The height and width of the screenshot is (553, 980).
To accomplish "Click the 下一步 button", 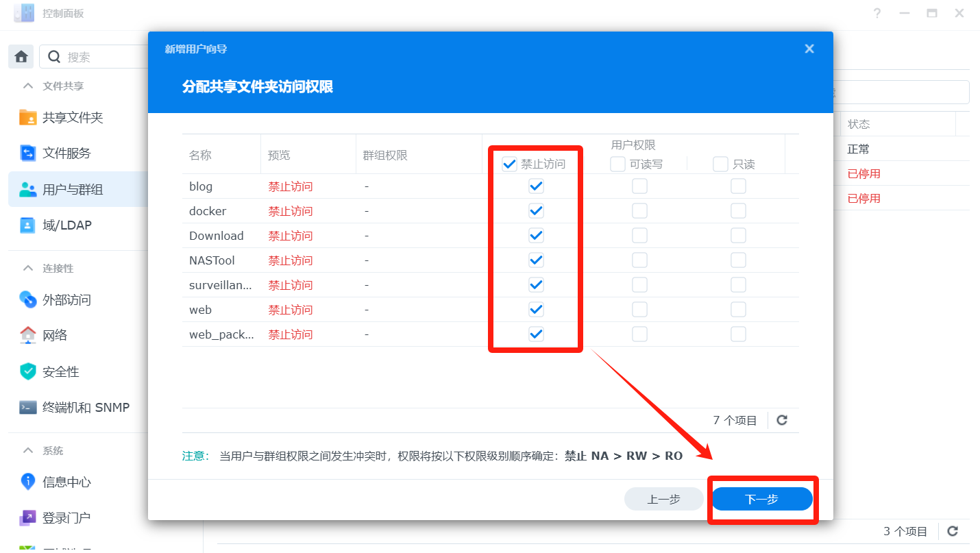I will [761, 500].
